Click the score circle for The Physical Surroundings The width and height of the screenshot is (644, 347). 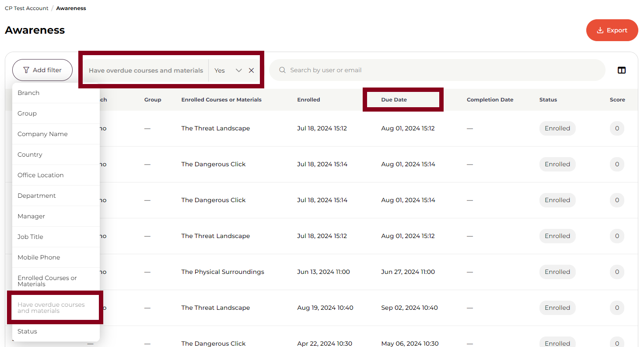pos(617,272)
